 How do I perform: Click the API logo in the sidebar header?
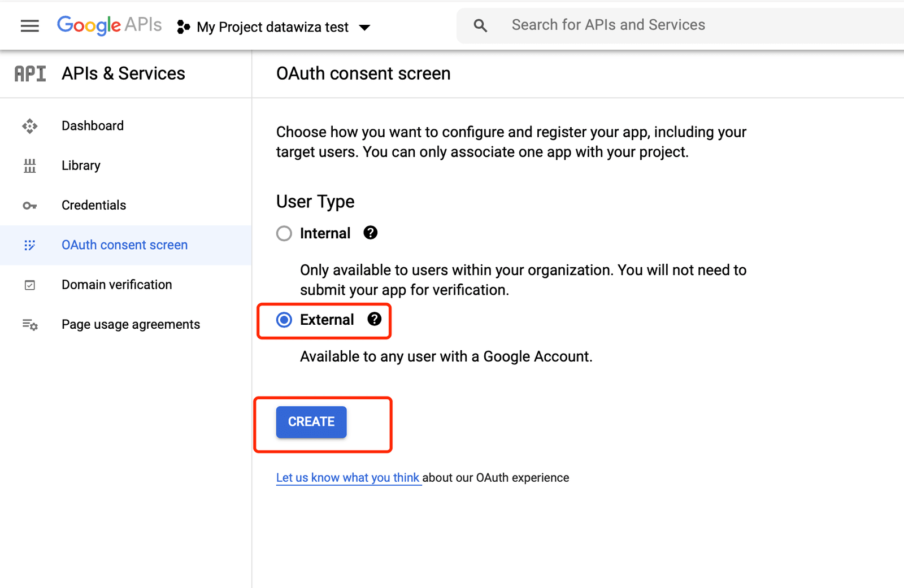30,73
